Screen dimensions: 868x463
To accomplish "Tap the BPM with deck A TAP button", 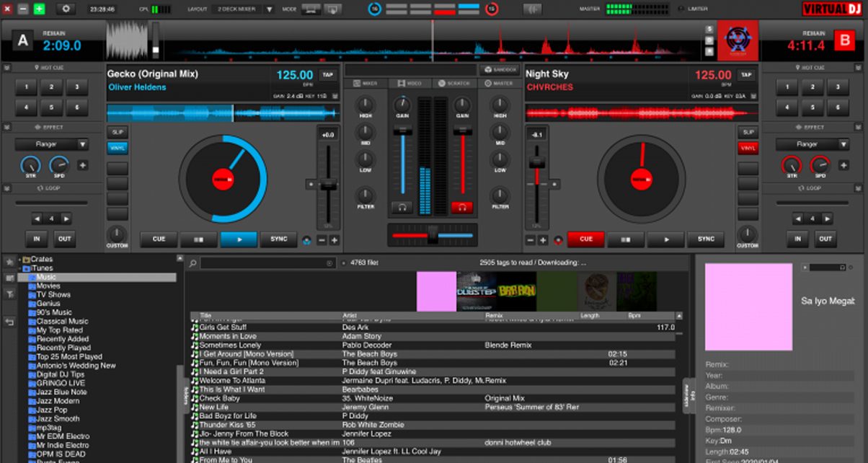I will [x=328, y=74].
